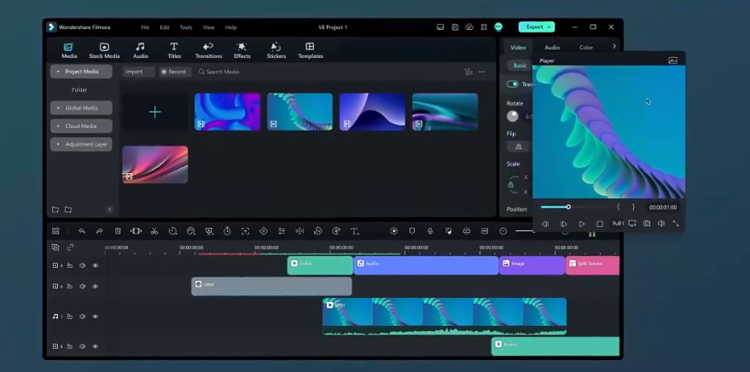Open the File menu
750x372 pixels.
[x=145, y=27]
